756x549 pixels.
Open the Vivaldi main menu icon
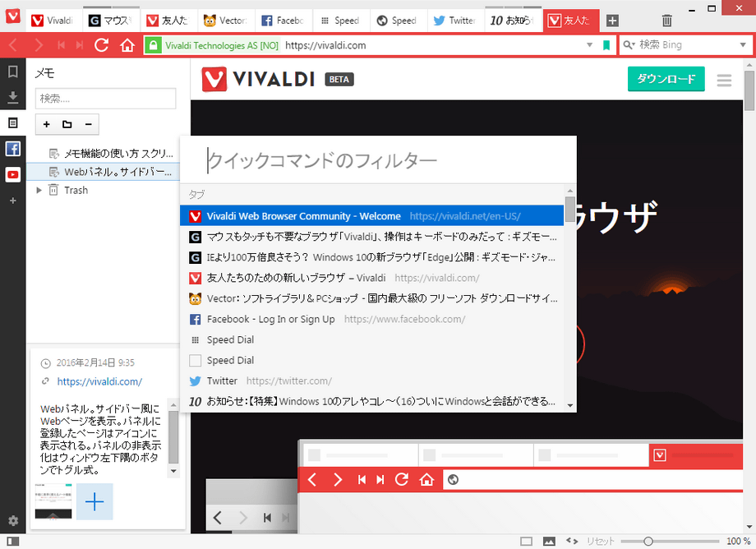click(x=13, y=16)
